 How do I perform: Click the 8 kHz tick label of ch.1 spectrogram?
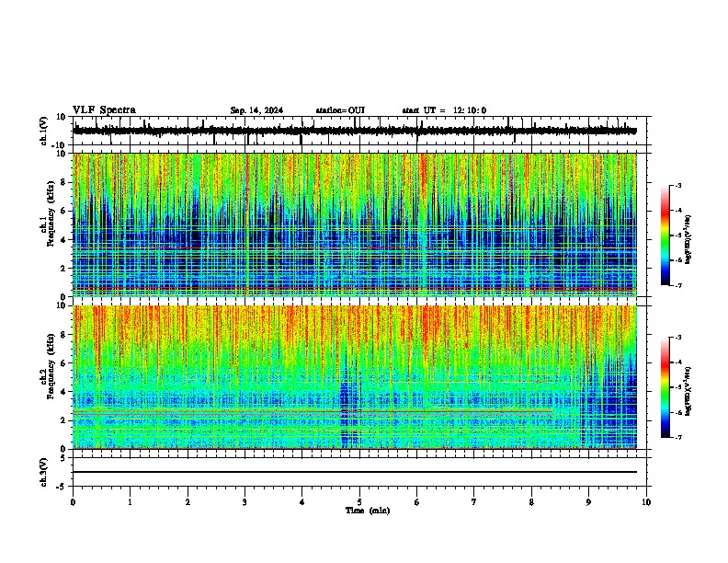point(63,182)
